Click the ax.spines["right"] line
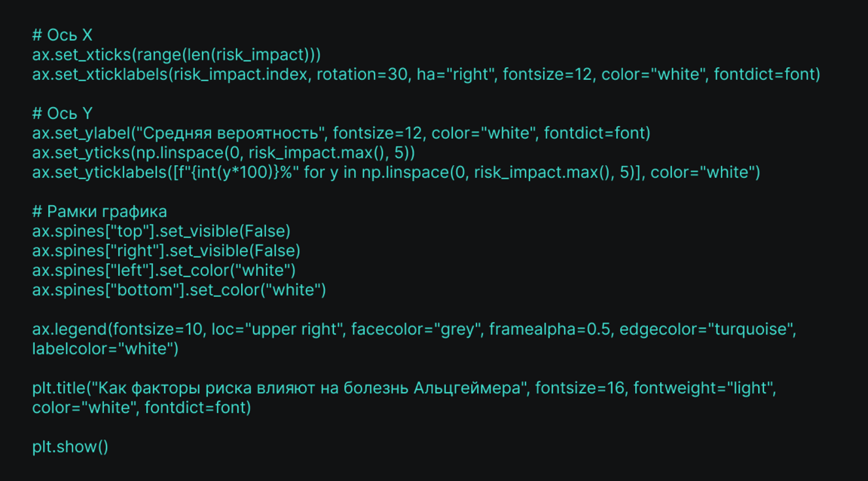 pos(166,251)
